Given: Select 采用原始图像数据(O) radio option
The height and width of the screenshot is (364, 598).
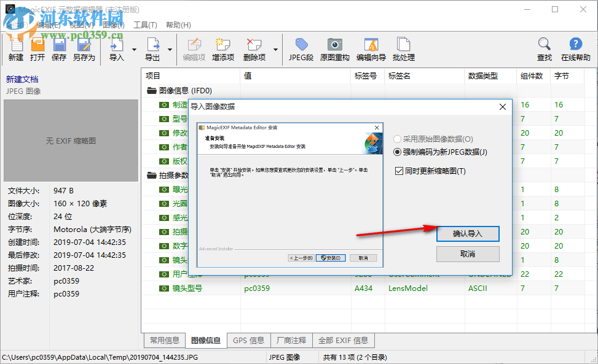Looking at the screenshot, I should click(433, 139).
